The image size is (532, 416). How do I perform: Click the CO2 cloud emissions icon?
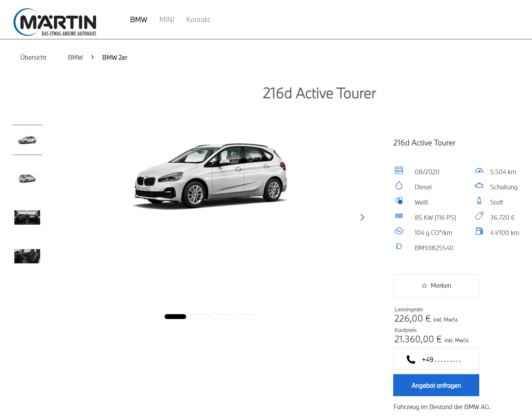pos(399,231)
